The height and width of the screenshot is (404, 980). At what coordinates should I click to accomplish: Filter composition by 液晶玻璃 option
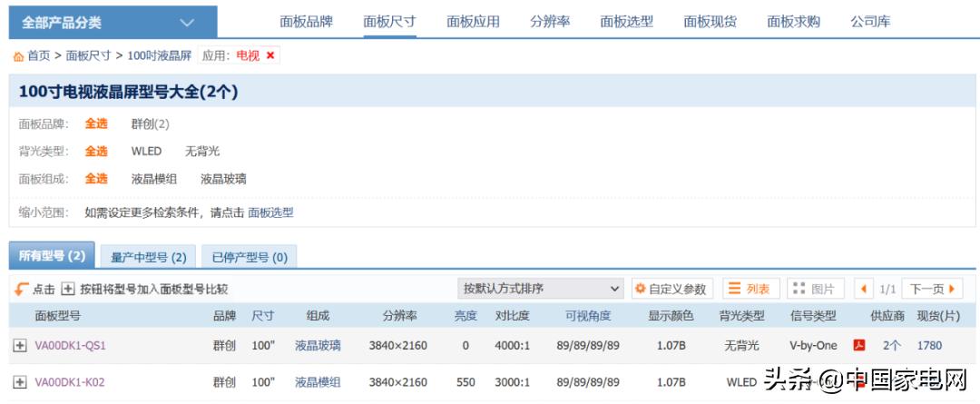pos(223,179)
